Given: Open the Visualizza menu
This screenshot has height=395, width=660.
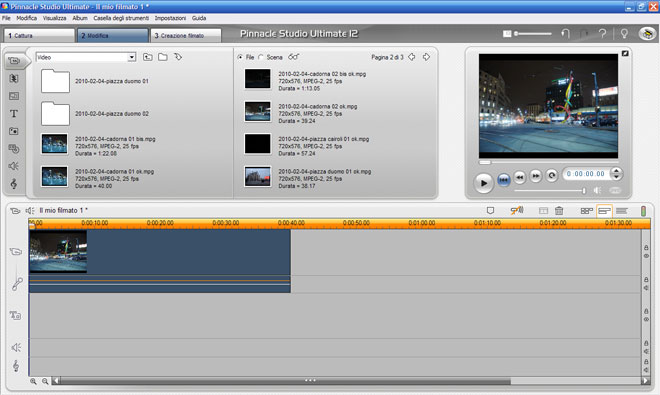Looking at the screenshot, I should point(55,18).
